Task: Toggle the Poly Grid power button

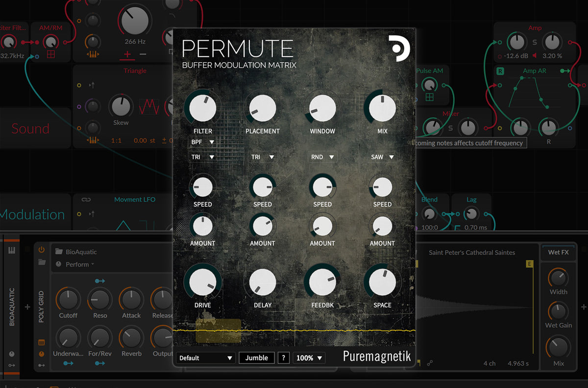Action: coord(42,249)
